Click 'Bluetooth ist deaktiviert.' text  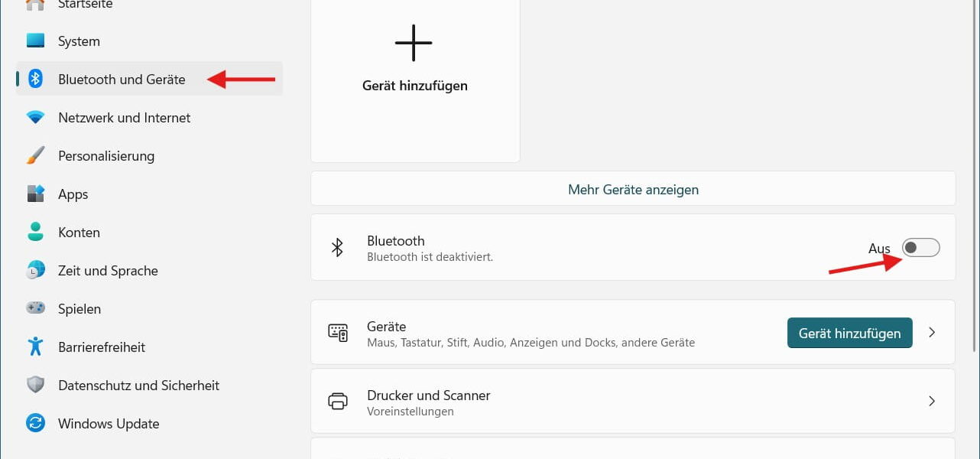(430, 257)
